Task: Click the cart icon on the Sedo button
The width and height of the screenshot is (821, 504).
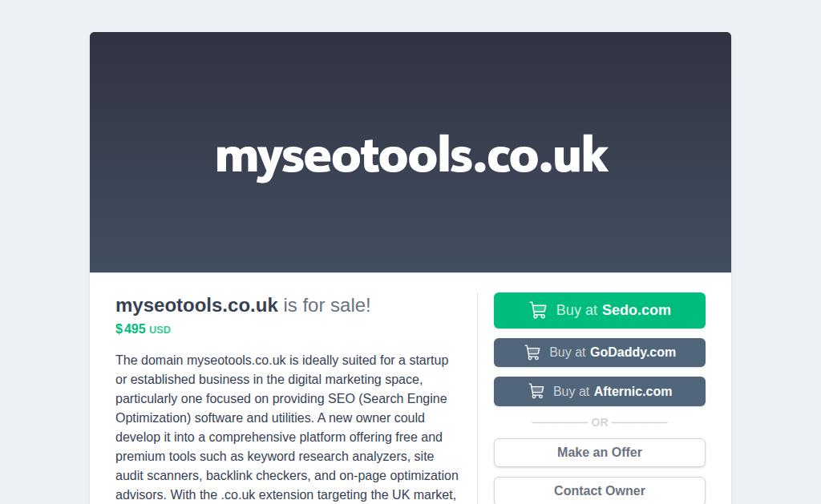Action: click(538, 311)
